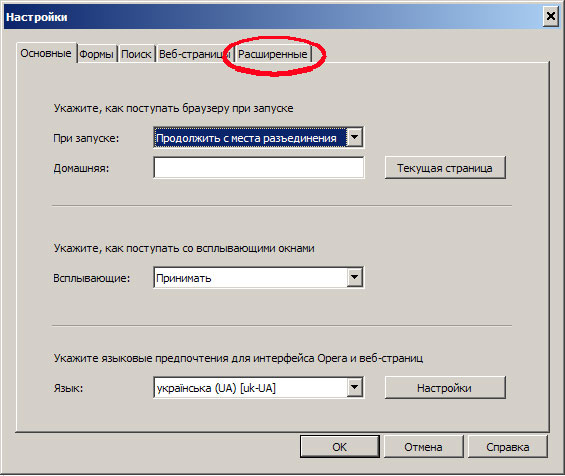Focus the Домашняя homepage input field
565x476 pixels.
[x=258, y=168]
